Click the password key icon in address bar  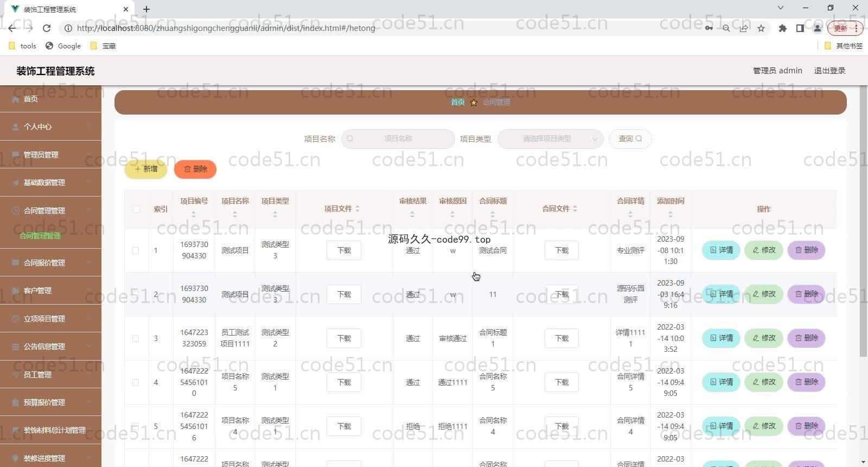pyautogui.click(x=709, y=28)
